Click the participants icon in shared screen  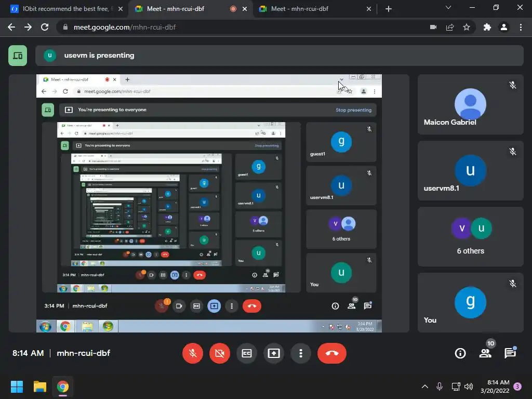click(352, 306)
